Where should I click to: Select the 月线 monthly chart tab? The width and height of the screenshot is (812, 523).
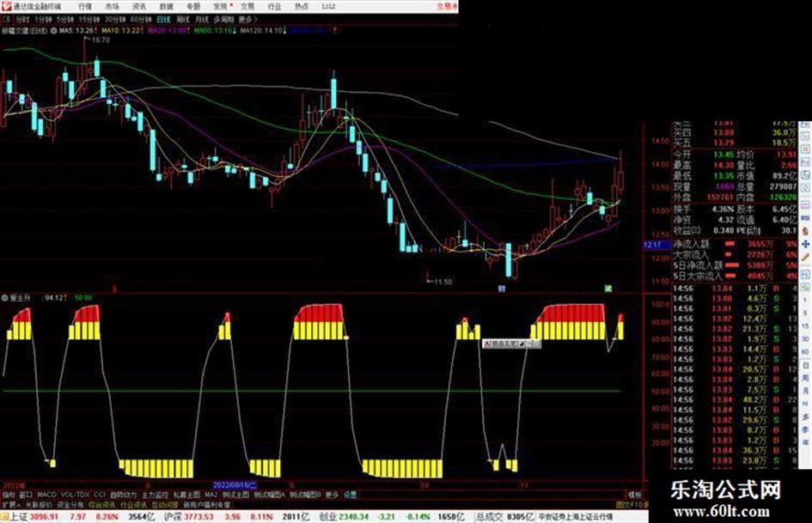(201, 19)
